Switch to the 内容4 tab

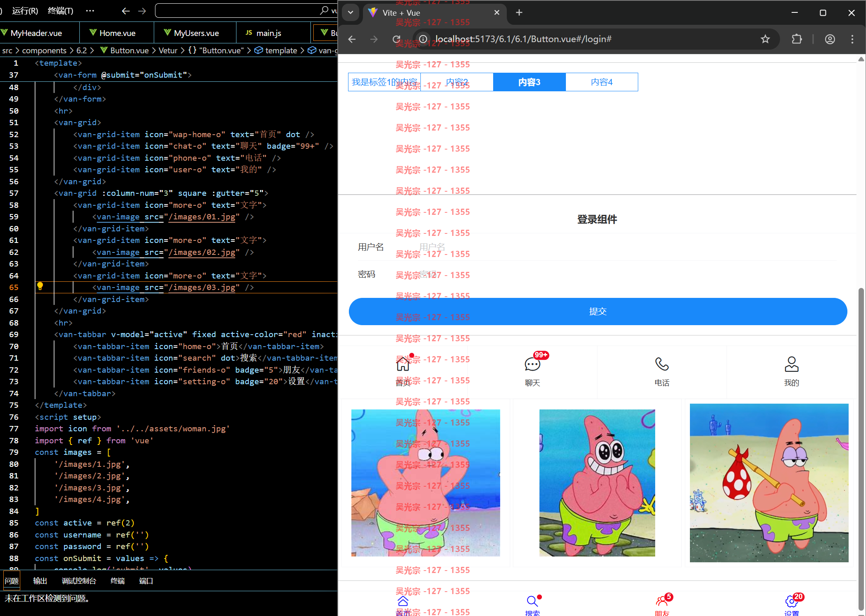coord(601,82)
